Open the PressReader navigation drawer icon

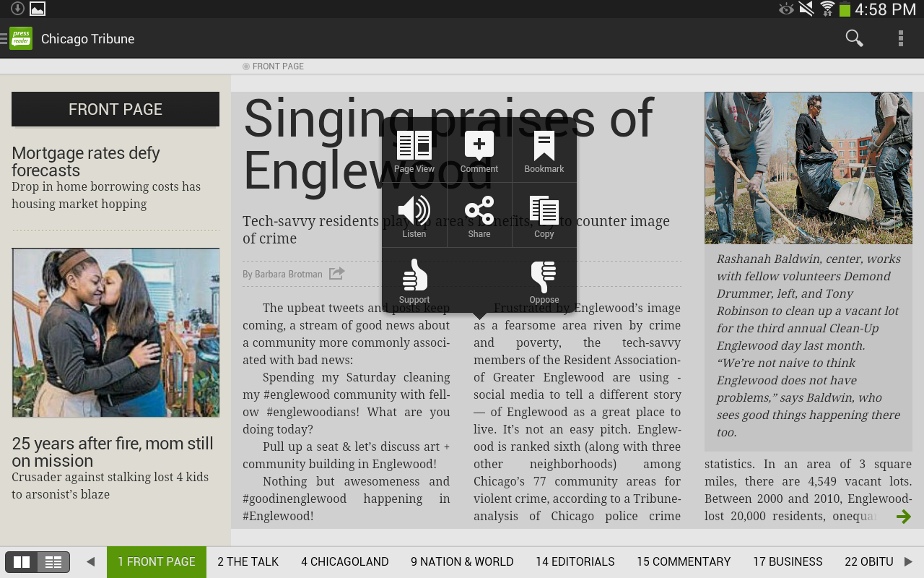click(x=17, y=38)
